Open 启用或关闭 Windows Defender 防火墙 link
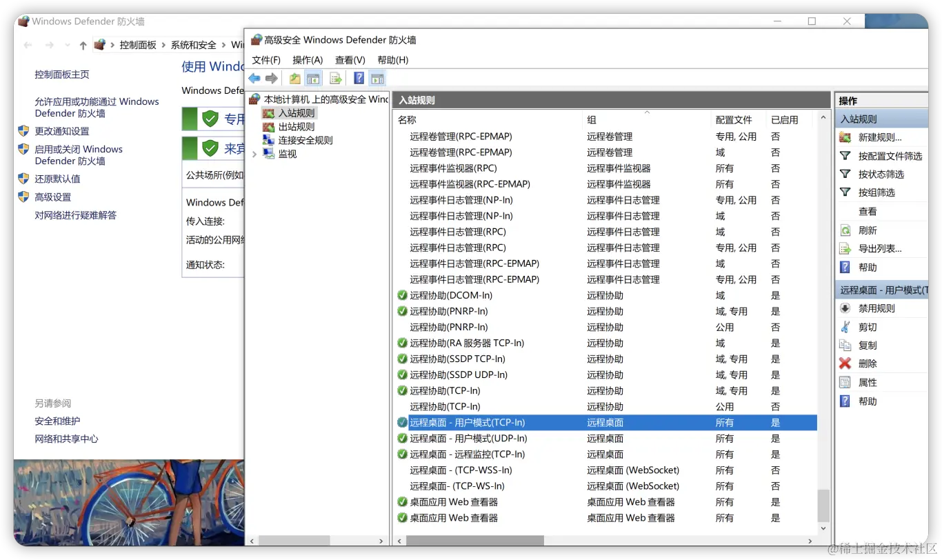 tap(79, 154)
